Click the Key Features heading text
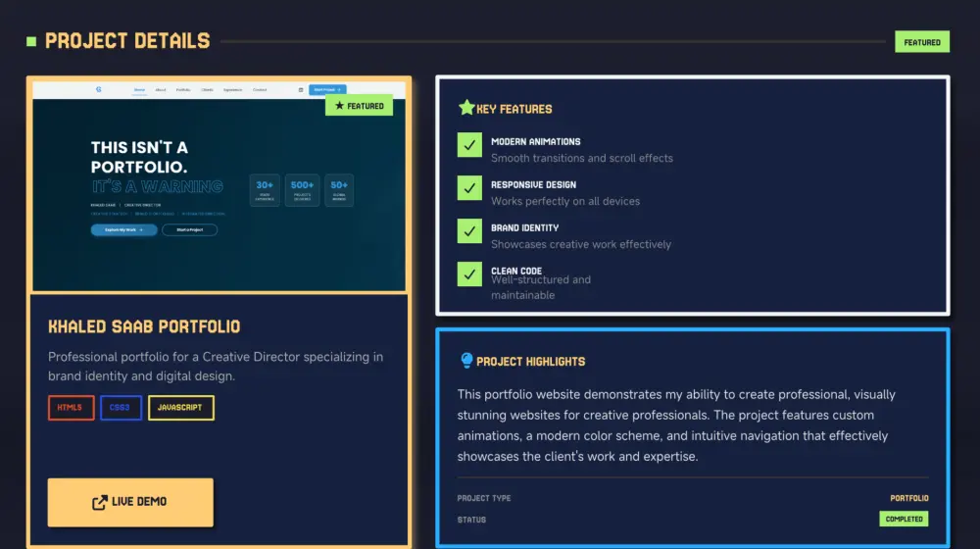This screenshot has height=549, width=980. (514, 110)
